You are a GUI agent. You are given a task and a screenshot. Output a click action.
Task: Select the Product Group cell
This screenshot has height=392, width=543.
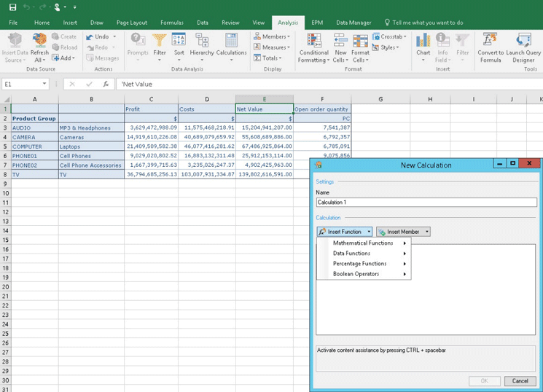[35, 119]
